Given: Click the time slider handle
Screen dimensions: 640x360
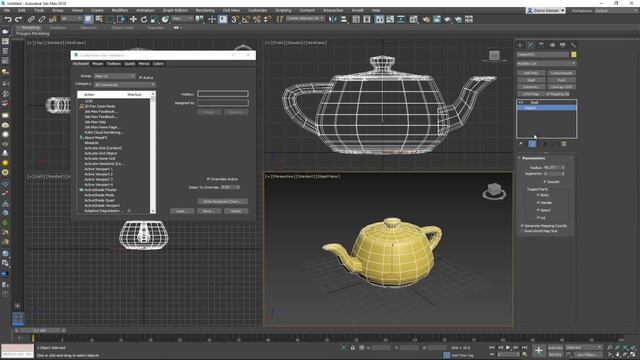Looking at the screenshot, I should coord(39,330).
